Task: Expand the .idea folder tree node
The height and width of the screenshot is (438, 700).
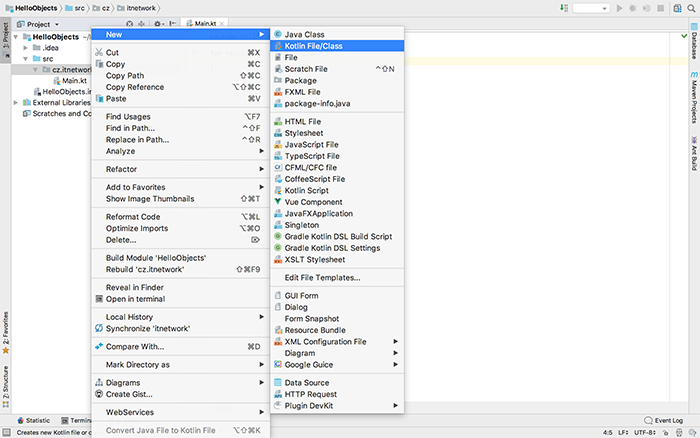Action: tap(24, 47)
